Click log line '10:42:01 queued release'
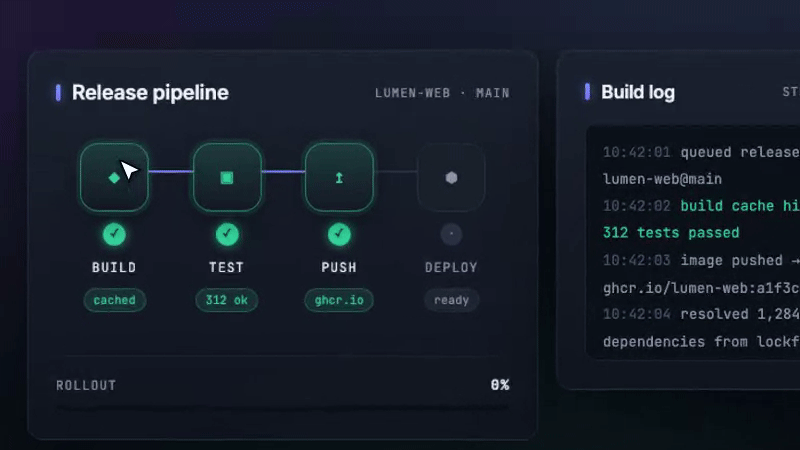This screenshot has height=450, width=800. pyautogui.click(x=702, y=152)
